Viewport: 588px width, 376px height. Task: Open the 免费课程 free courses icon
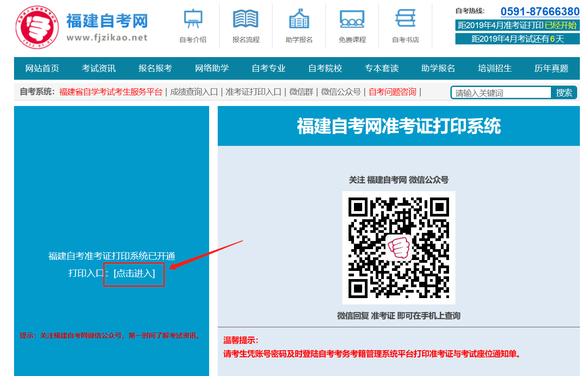[x=352, y=25]
